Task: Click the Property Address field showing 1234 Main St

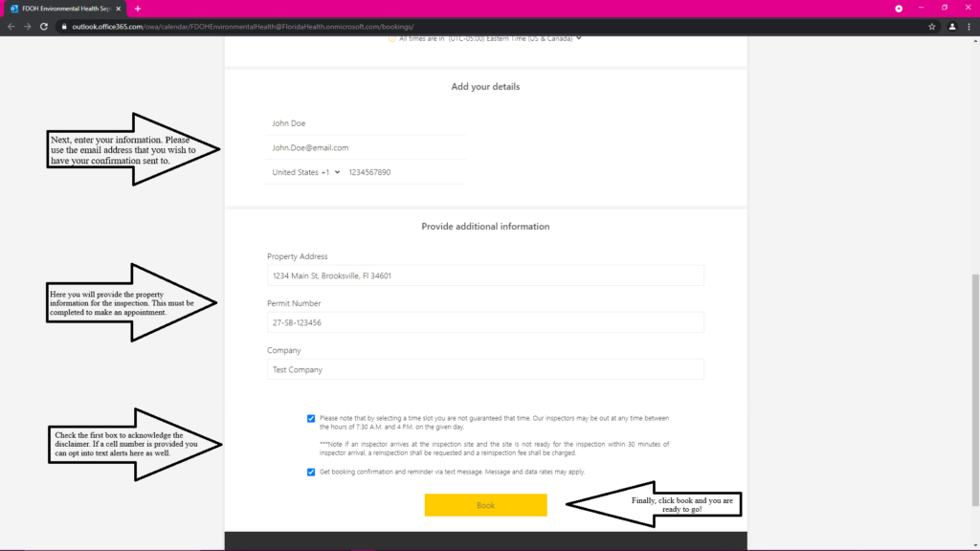Action: (x=485, y=275)
